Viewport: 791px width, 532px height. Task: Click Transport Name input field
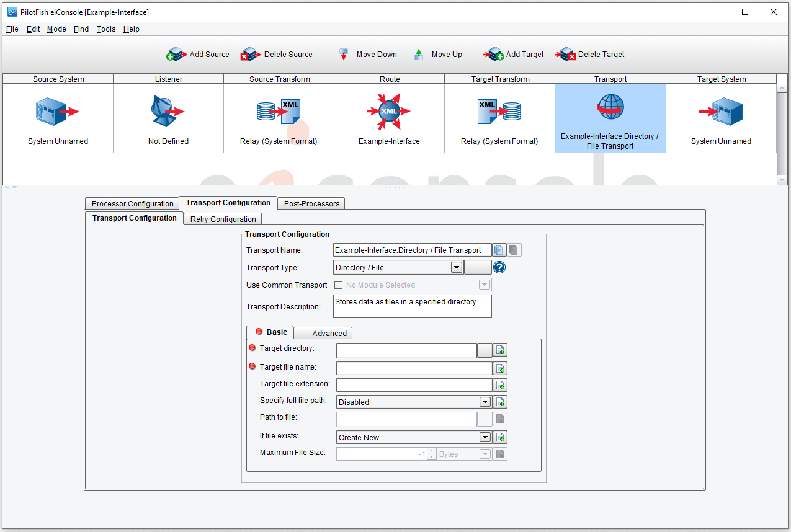(412, 250)
